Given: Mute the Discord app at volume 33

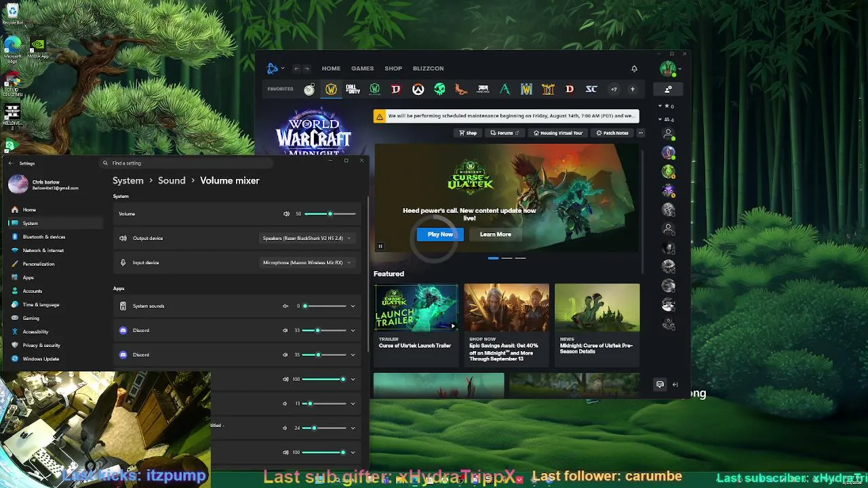Looking at the screenshot, I should pyautogui.click(x=285, y=330).
